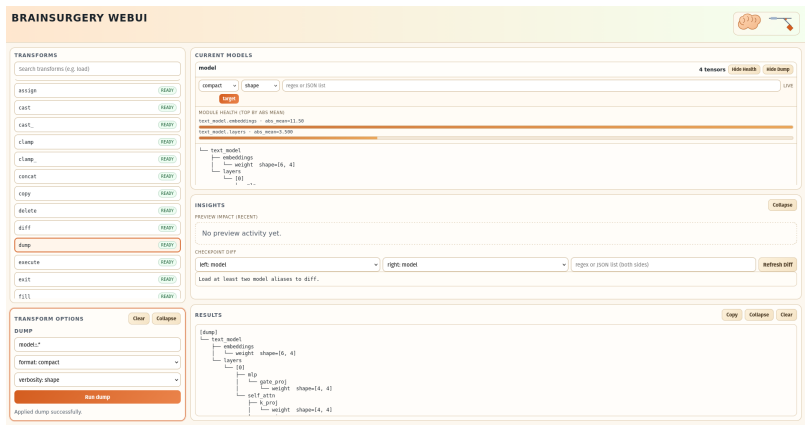Image resolution: width=811 pixels, height=431 pixels.
Task: Click self_attn in Results tree
Action: pyautogui.click(x=261, y=395)
